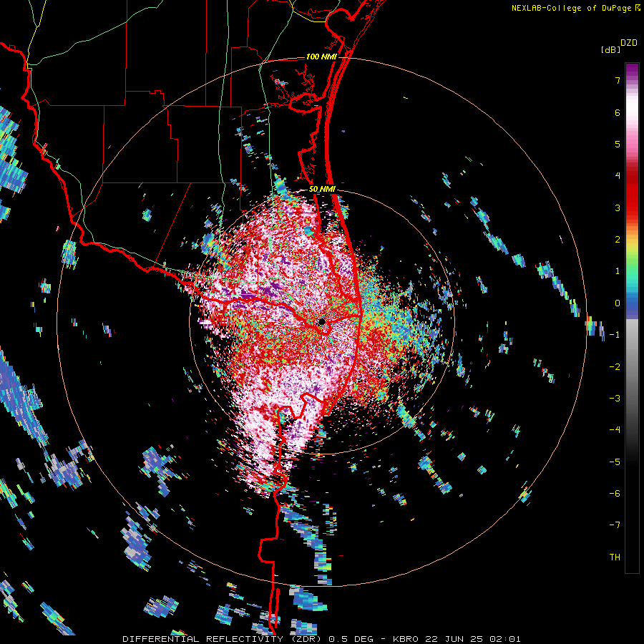Click the legend value 4

tap(618, 176)
